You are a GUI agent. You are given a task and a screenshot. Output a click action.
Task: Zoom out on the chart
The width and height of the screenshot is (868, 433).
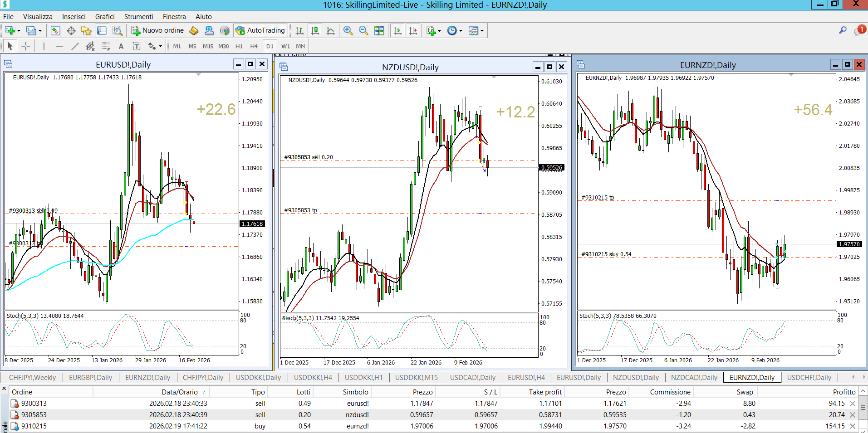(363, 30)
